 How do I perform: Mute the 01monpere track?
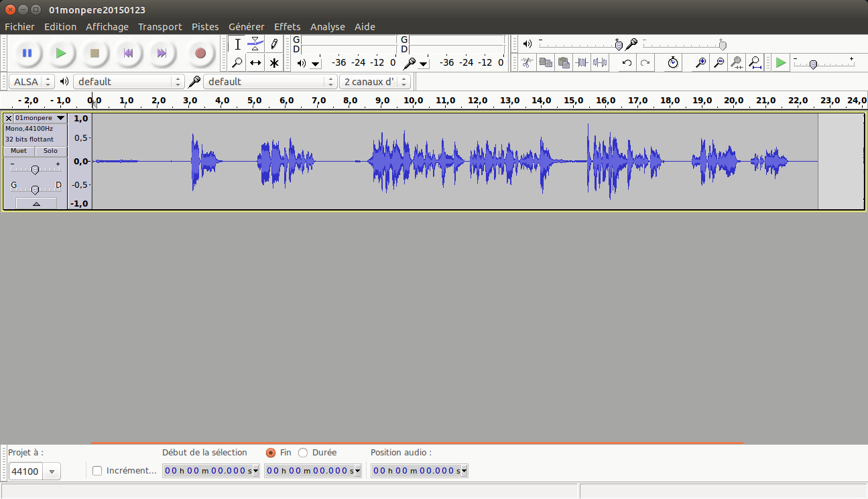(19, 151)
